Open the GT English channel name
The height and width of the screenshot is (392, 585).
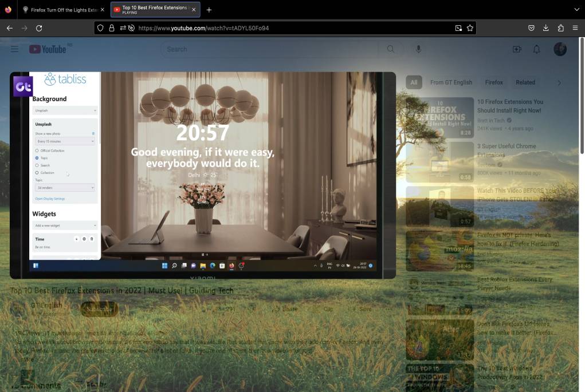pos(46,305)
